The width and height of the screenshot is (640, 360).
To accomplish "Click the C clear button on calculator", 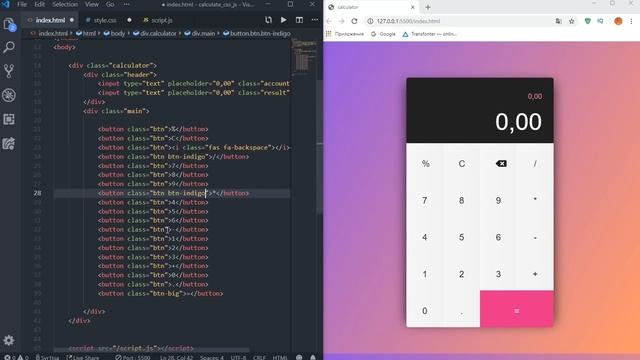I will point(462,163).
